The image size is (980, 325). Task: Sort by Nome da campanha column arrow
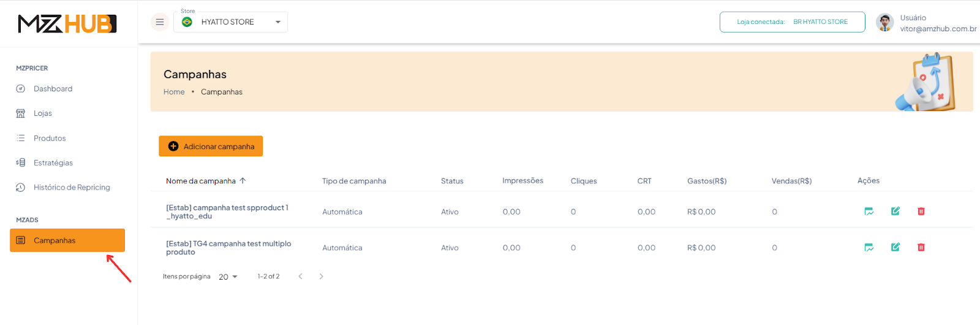pos(243,181)
